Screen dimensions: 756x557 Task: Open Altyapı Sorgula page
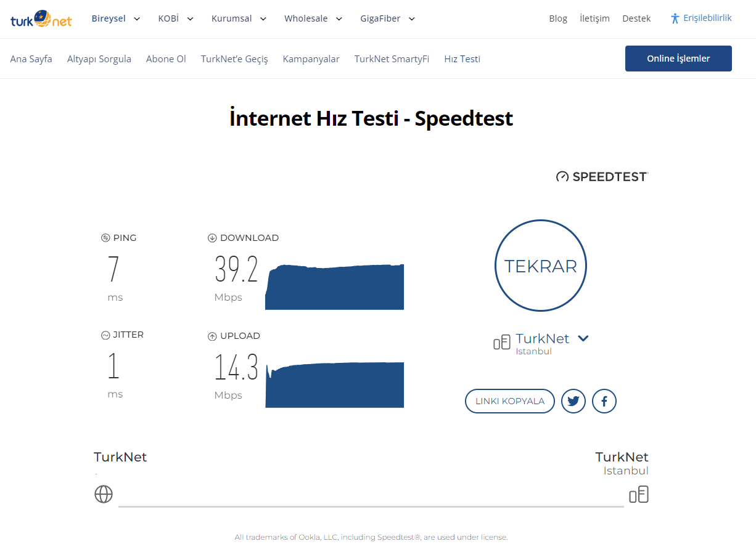[x=99, y=59]
